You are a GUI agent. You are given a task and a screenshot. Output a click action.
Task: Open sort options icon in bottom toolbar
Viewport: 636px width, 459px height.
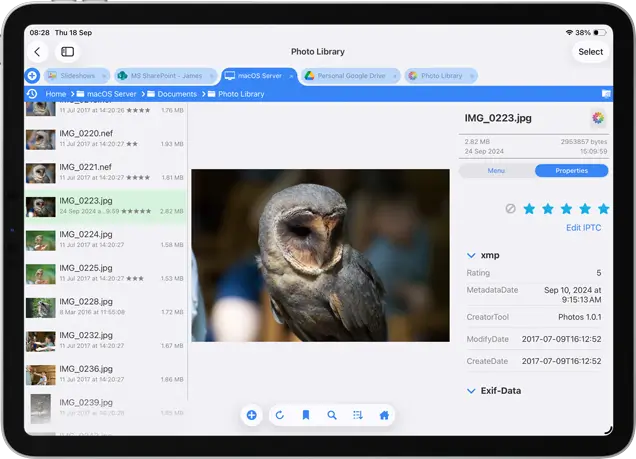(x=358, y=415)
